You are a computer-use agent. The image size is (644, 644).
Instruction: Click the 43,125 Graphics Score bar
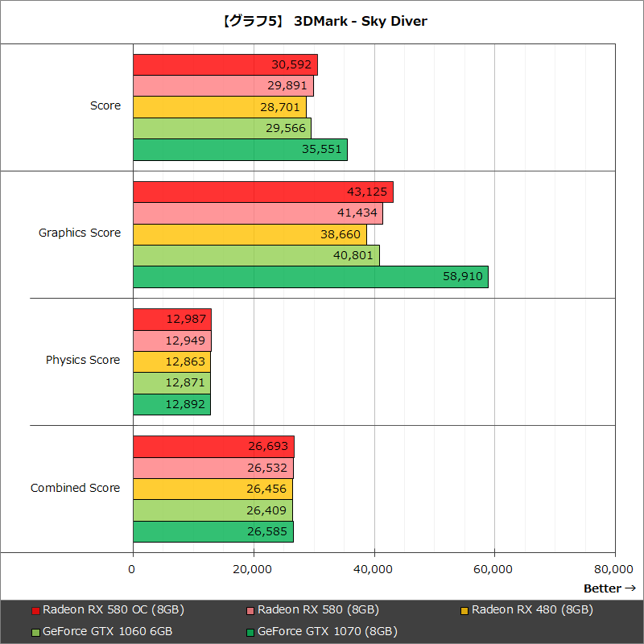tap(263, 192)
